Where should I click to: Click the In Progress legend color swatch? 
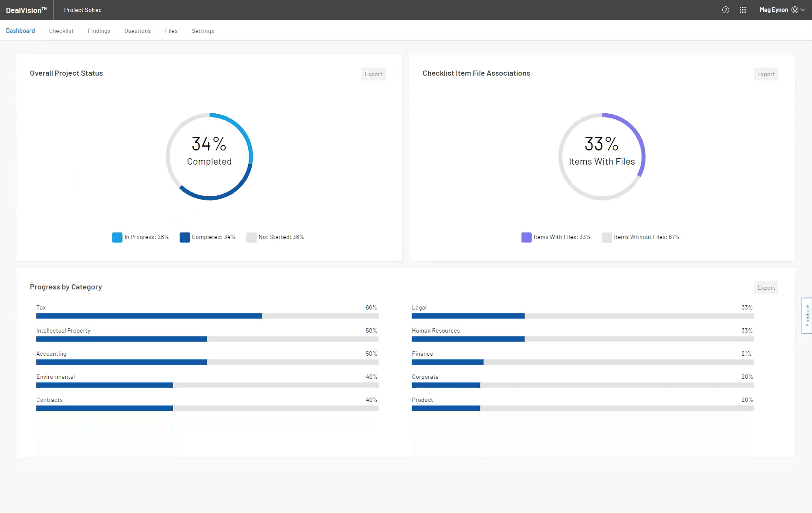point(117,237)
